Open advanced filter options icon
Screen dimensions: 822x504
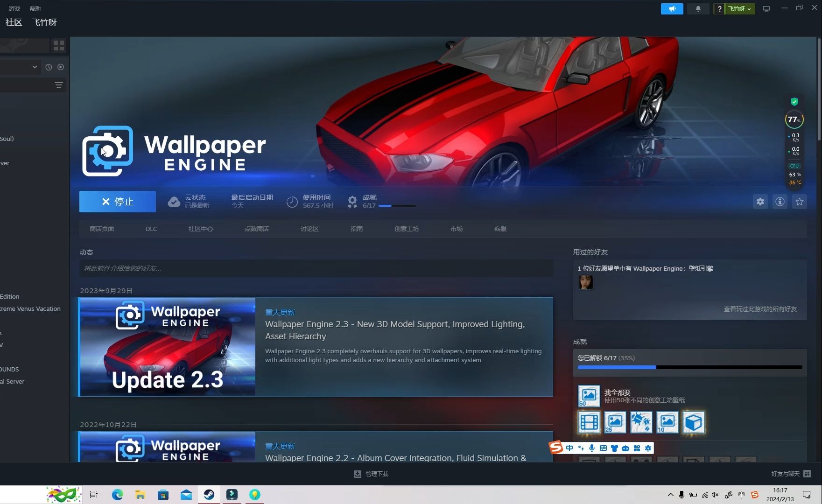click(x=59, y=85)
